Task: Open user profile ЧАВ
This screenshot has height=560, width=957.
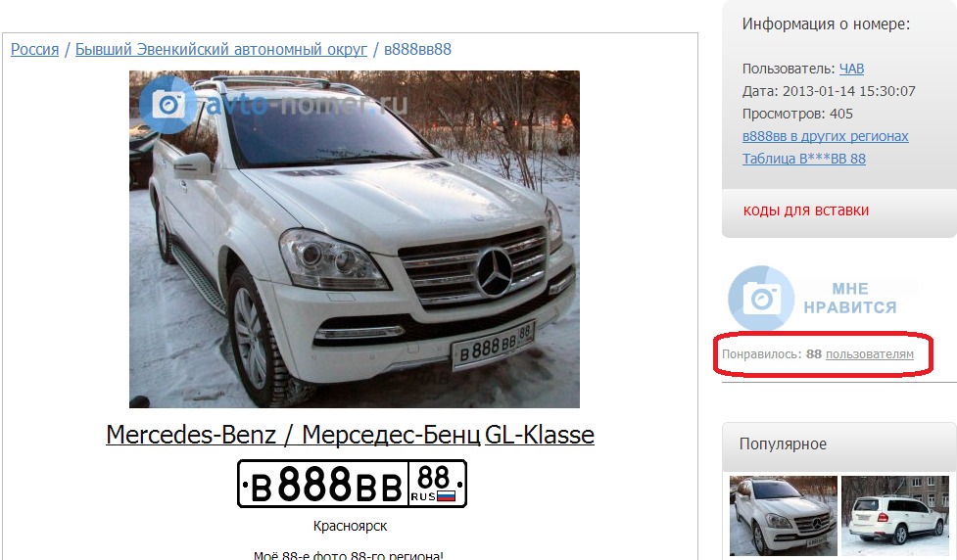Action: (851, 69)
